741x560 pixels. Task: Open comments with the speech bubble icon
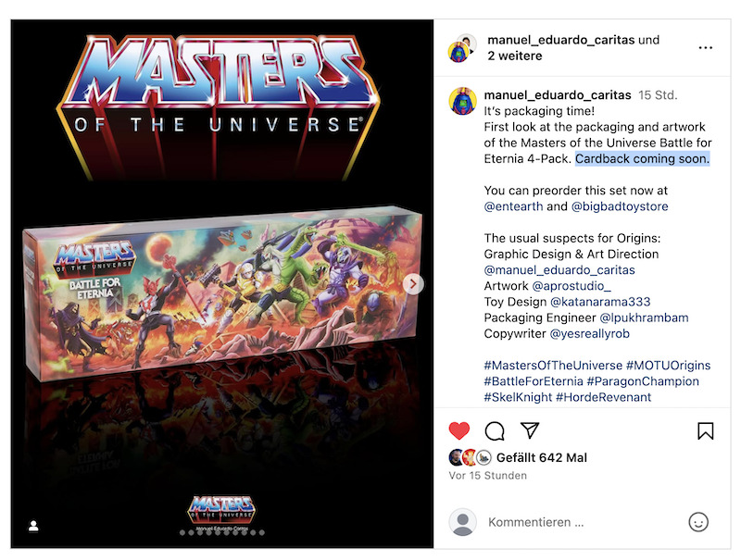tap(495, 430)
